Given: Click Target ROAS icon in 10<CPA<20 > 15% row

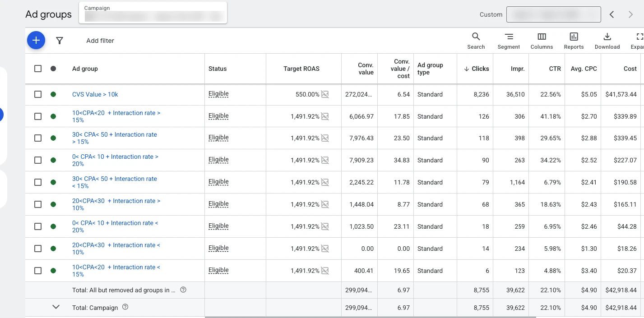Looking at the screenshot, I should click(x=325, y=116).
